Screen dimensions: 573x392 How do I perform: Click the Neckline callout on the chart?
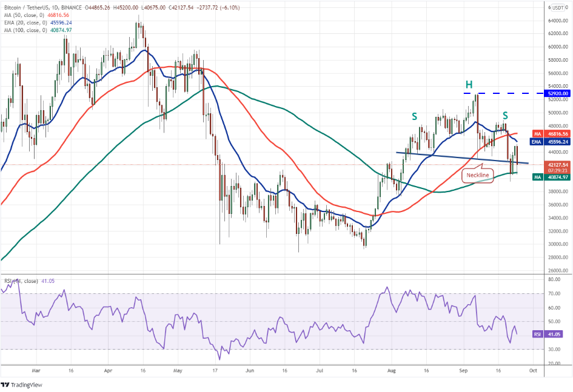478,176
